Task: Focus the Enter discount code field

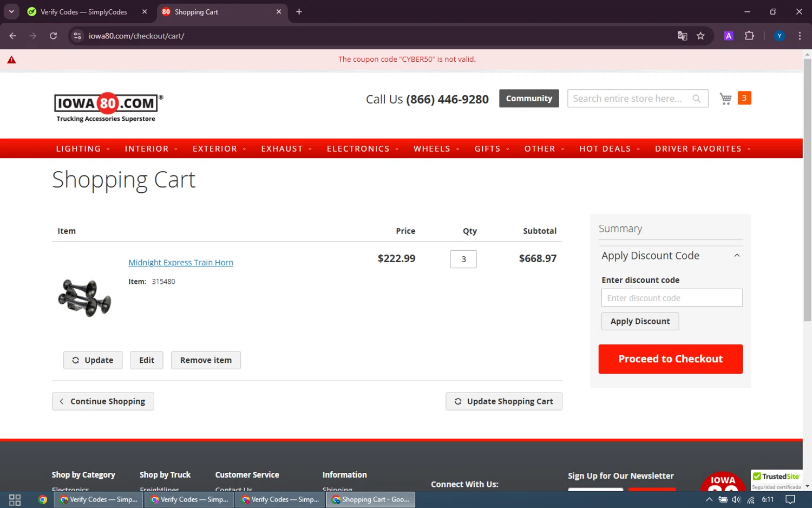Action: click(x=672, y=298)
